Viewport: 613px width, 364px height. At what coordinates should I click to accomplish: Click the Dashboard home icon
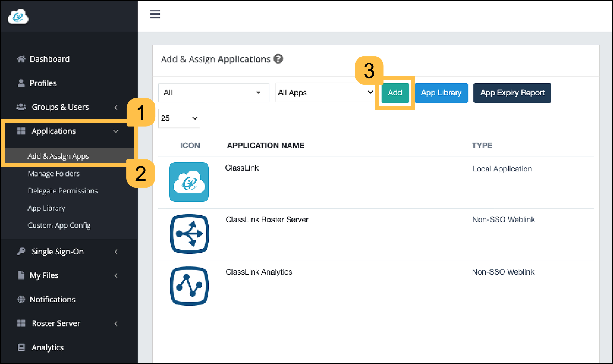21,59
